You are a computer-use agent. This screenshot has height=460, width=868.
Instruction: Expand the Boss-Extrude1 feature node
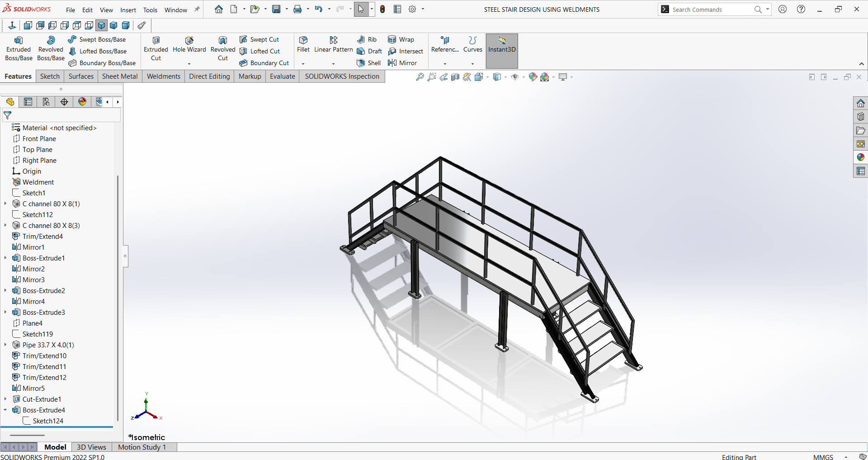pos(5,258)
